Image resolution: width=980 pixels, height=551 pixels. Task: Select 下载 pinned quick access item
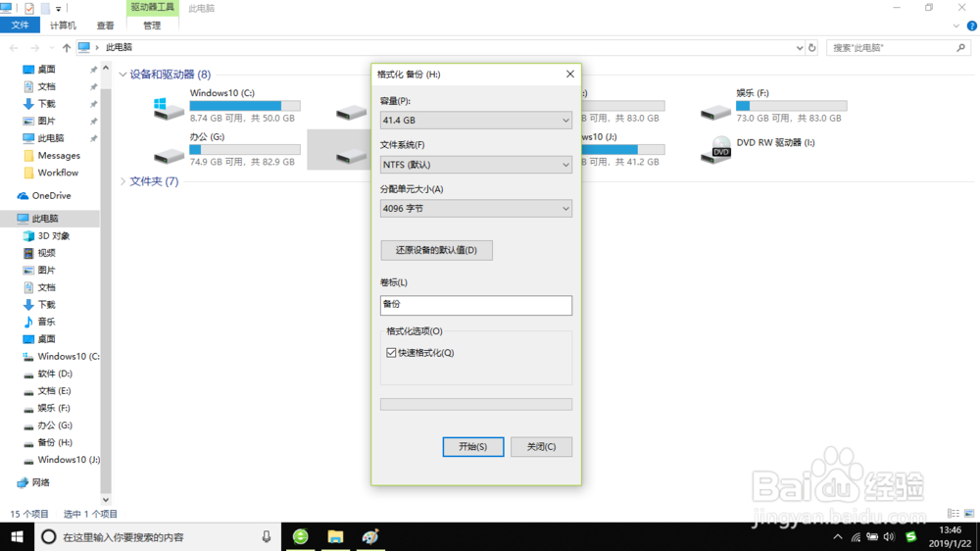(46, 104)
